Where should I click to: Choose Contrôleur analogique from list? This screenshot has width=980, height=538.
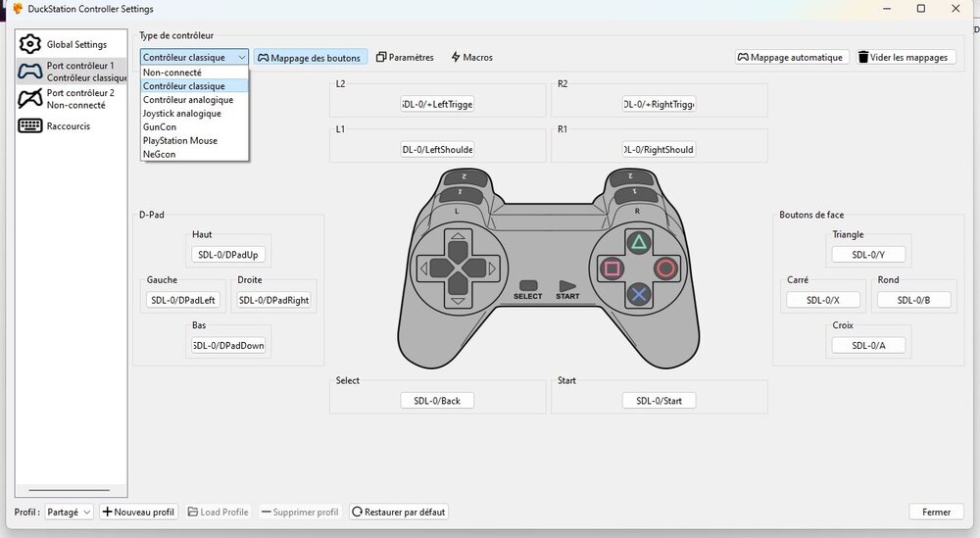[188, 100]
